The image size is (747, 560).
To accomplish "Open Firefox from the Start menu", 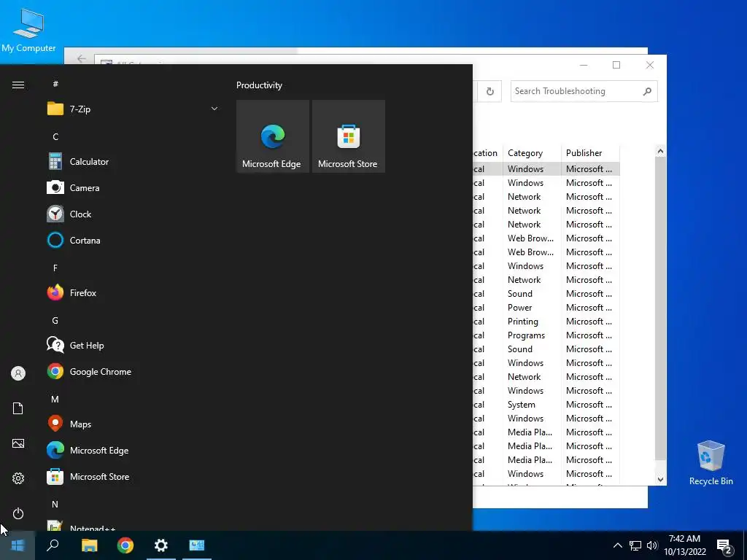I will click(x=133, y=293).
